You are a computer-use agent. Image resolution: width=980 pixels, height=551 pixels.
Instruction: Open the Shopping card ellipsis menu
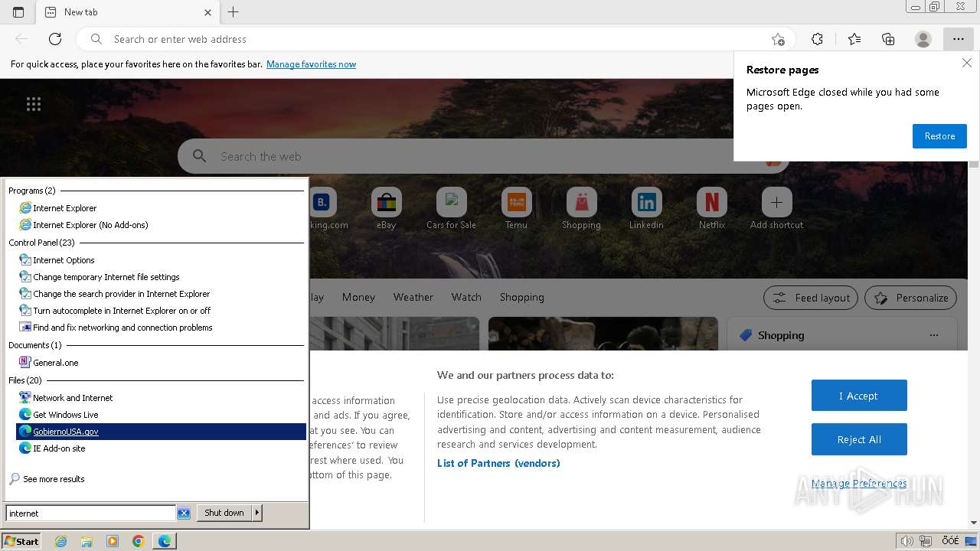[x=933, y=335]
